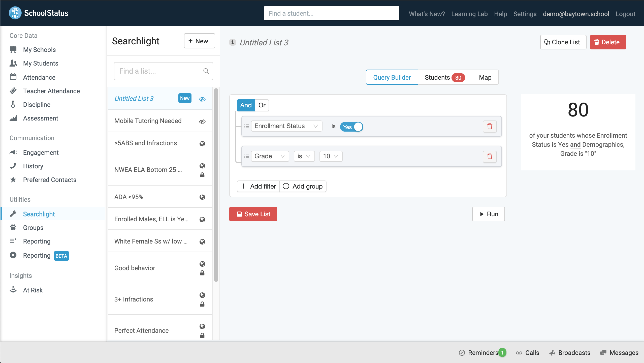Delete the Enrollment Status filter row
This screenshot has width=644, height=363.
pyautogui.click(x=490, y=126)
